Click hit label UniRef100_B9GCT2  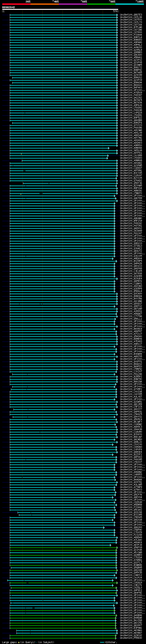pyautogui.click(x=131, y=67)
